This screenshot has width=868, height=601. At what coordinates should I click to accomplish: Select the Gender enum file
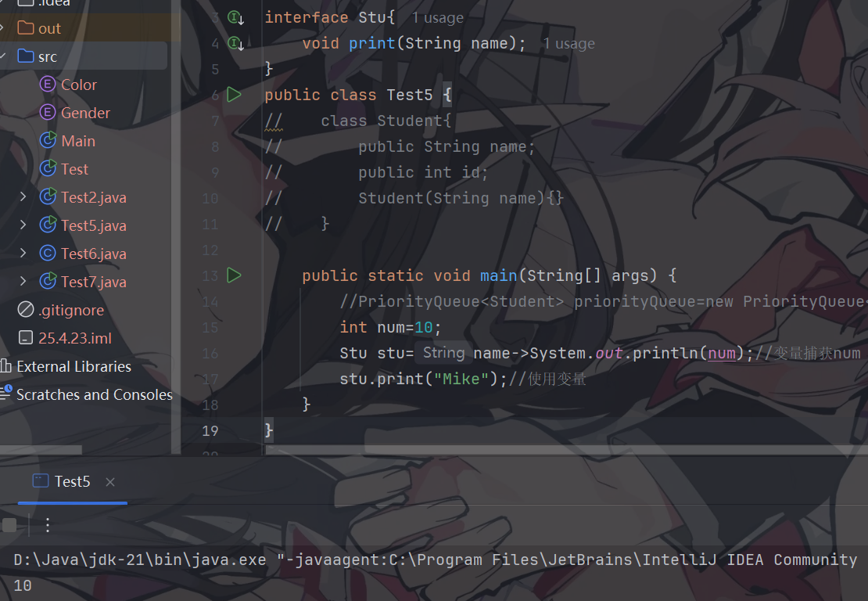click(85, 113)
